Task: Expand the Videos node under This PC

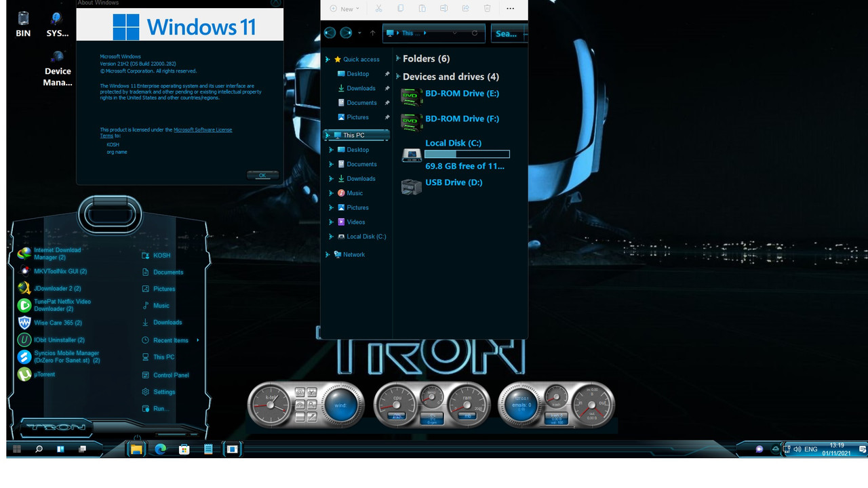Action: 332,222
